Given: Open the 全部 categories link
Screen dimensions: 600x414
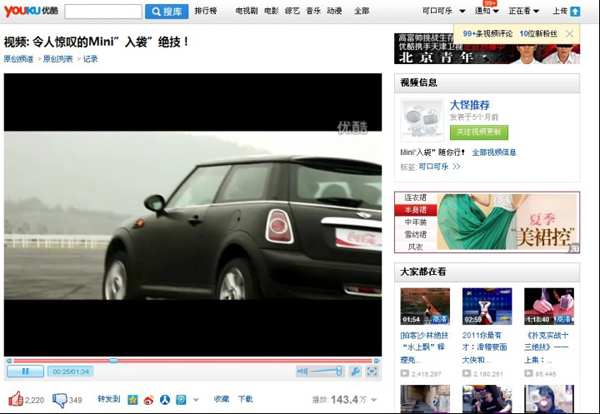Looking at the screenshot, I should (x=362, y=11).
